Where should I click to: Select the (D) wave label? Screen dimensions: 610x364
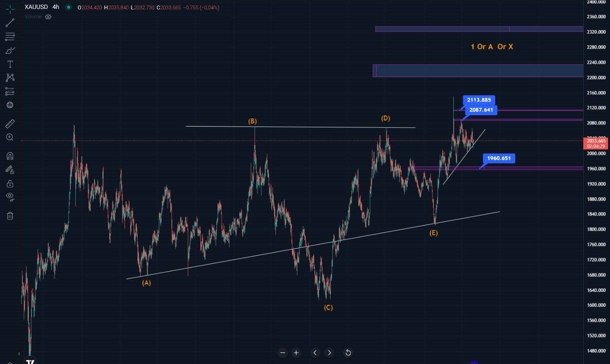[385, 119]
